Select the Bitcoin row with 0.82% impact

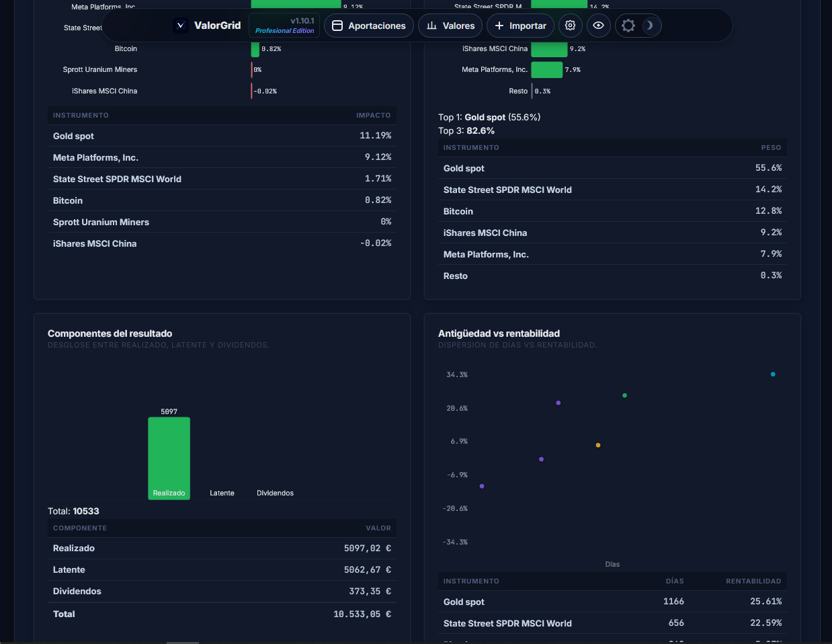[222, 200]
